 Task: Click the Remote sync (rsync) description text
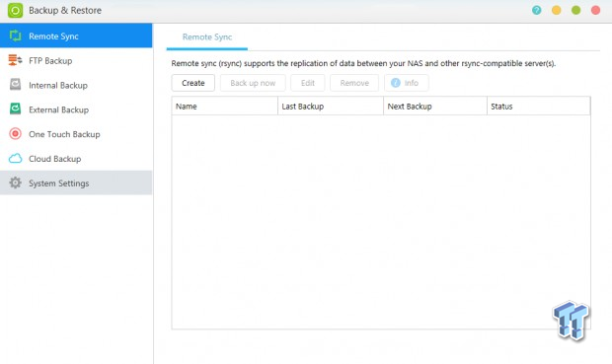(x=363, y=63)
